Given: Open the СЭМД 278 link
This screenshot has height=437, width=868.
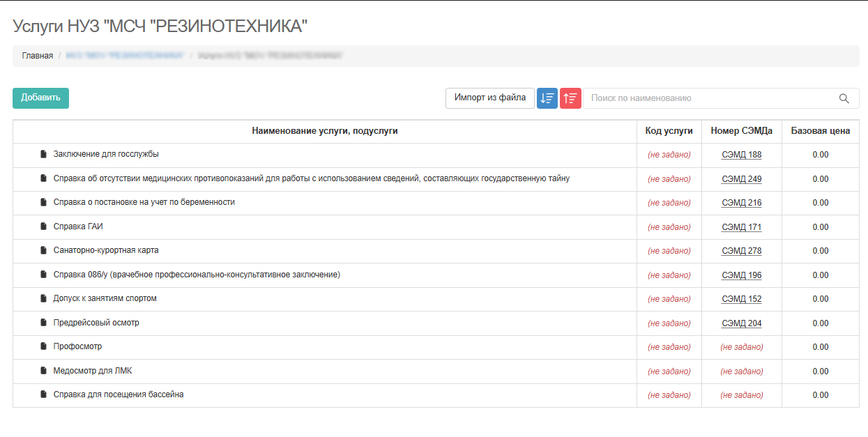Looking at the screenshot, I should click(x=740, y=250).
